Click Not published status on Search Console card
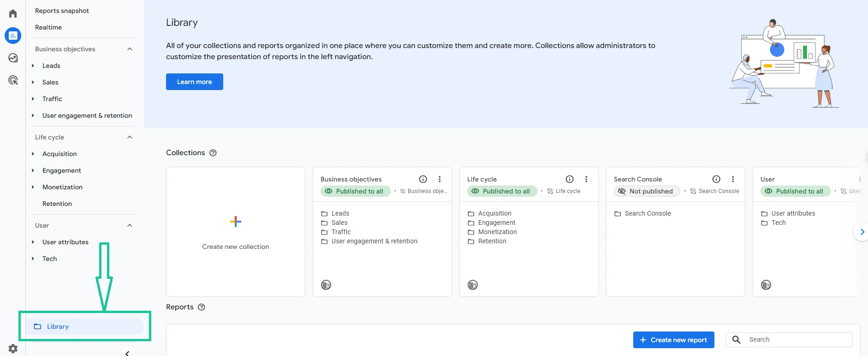The image size is (868, 356). [x=647, y=191]
